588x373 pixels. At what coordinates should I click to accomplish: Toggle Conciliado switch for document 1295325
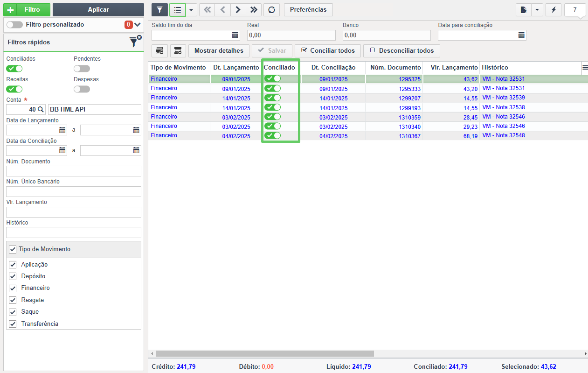(x=273, y=78)
